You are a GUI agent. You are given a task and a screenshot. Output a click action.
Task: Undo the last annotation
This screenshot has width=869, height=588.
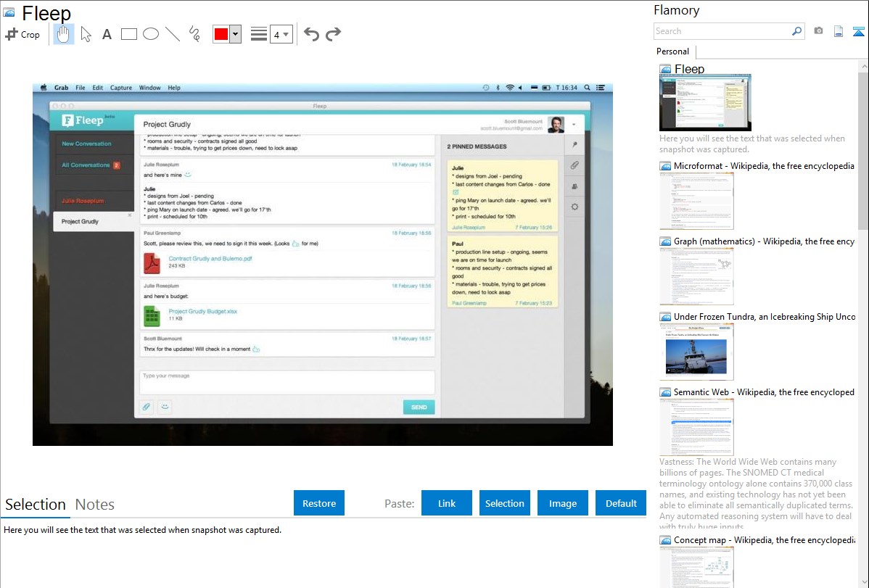pyautogui.click(x=311, y=34)
